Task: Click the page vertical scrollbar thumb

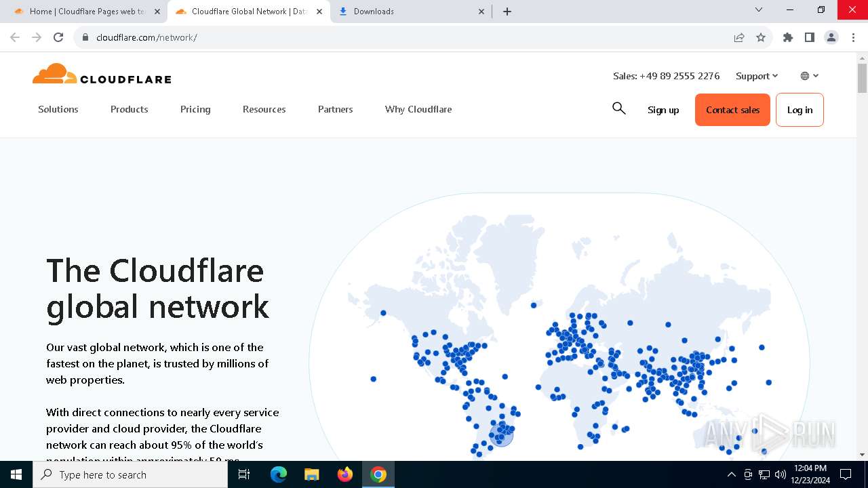Action: pyautogui.click(x=862, y=78)
